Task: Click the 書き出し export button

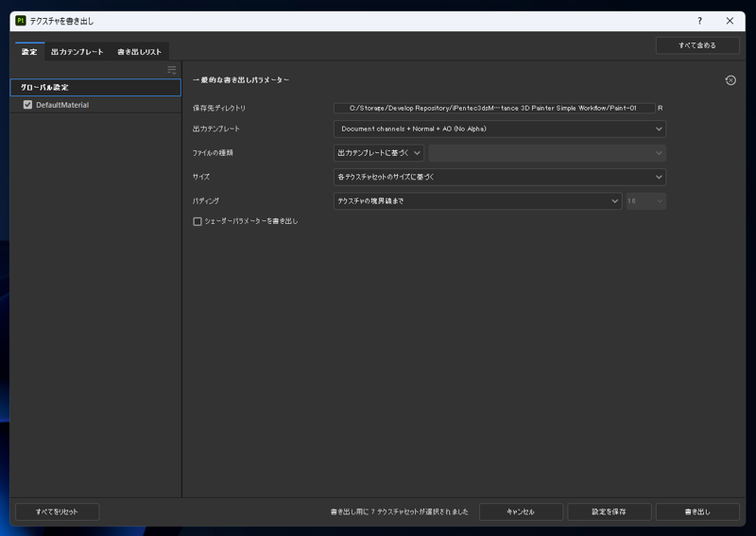Action: click(697, 511)
